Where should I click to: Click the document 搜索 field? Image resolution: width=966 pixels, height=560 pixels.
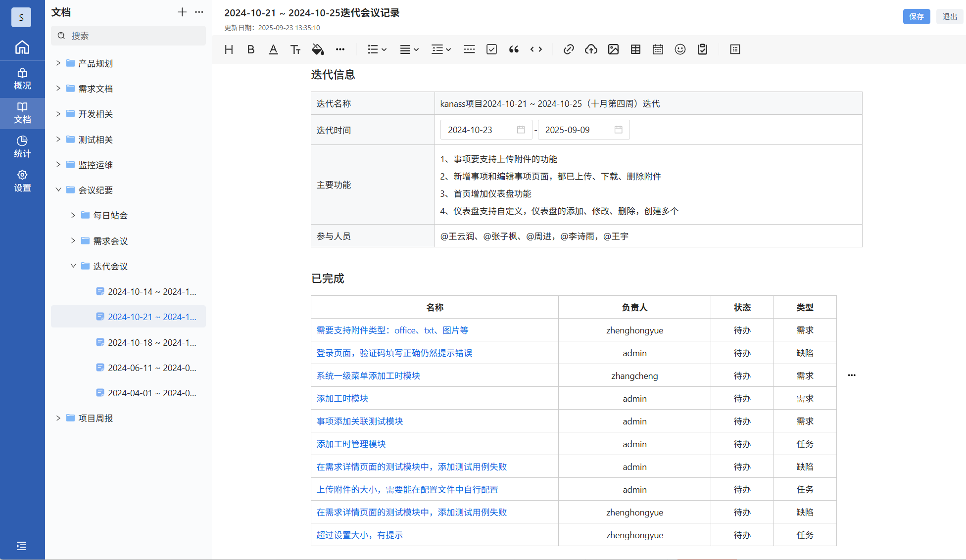point(129,36)
